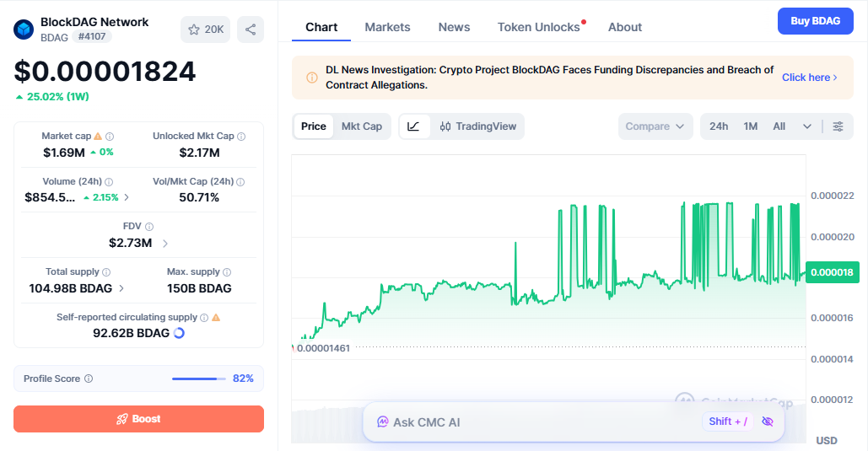Open Market cap info tooltip icon

(x=110, y=136)
